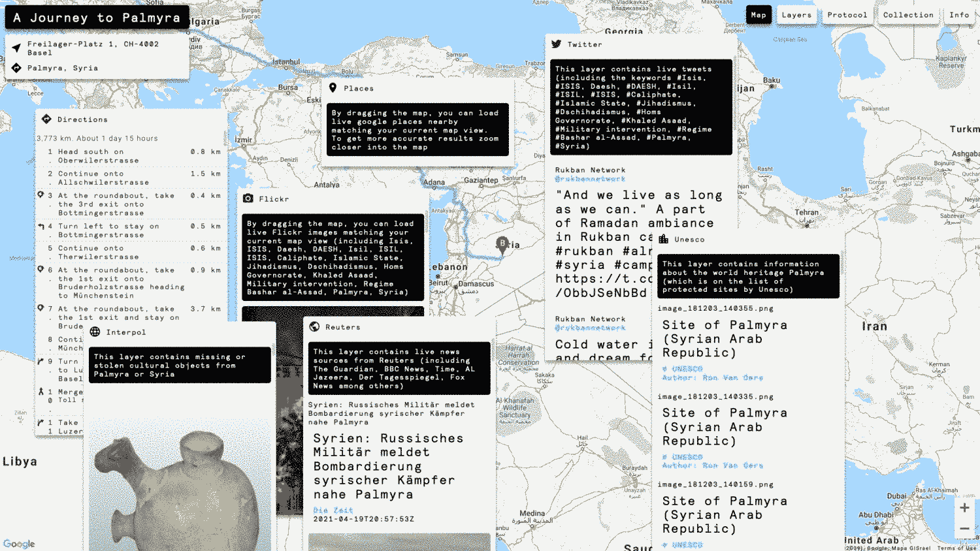Open the Die Zeit source link

click(x=333, y=510)
